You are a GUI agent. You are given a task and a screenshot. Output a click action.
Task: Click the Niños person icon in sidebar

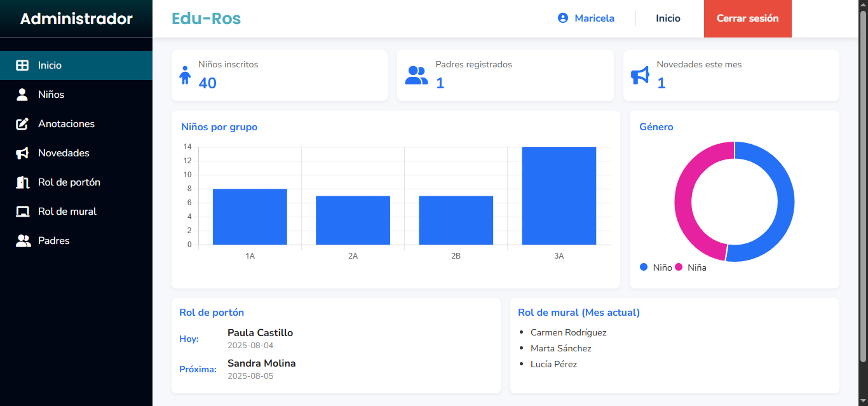point(22,95)
